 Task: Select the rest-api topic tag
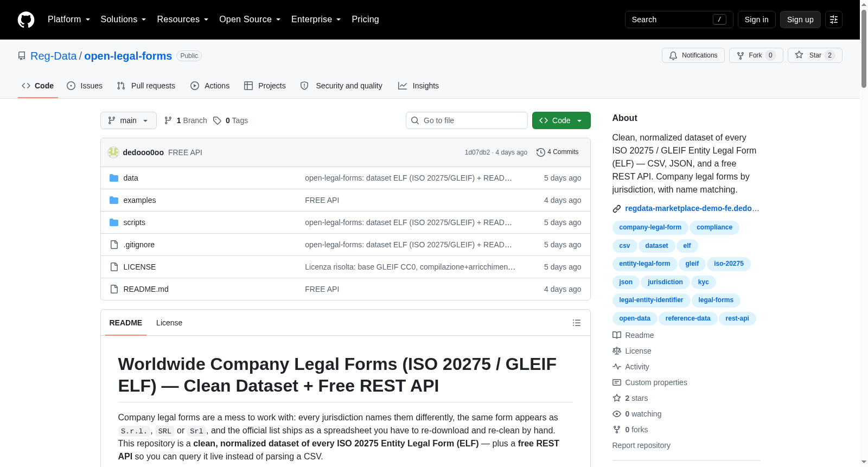(x=737, y=318)
